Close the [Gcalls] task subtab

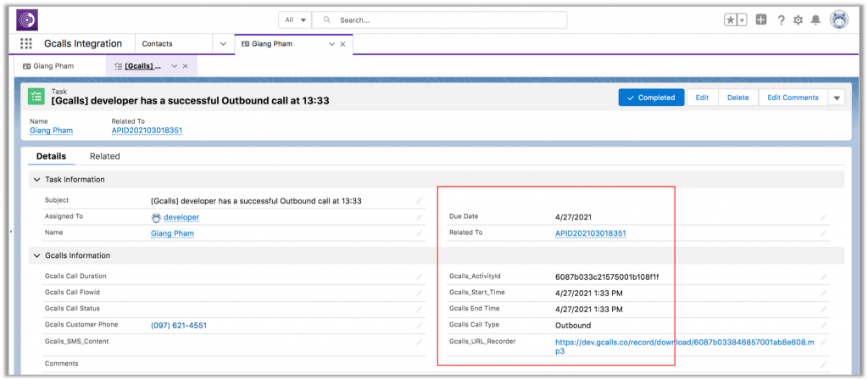coord(186,66)
